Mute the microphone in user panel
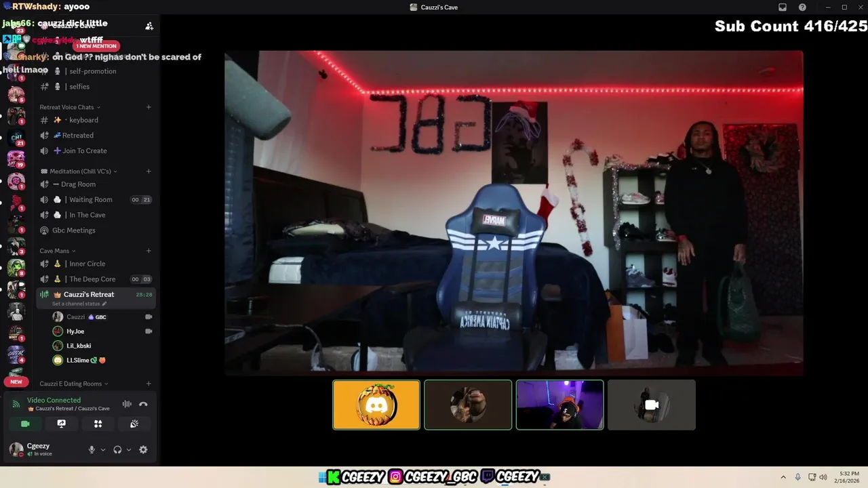 point(92,449)
